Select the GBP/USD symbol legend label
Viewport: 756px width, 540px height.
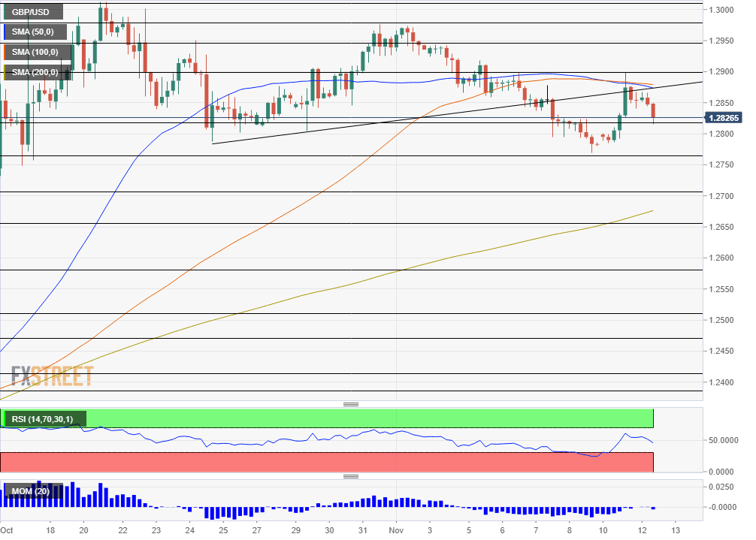pos(32,11)
